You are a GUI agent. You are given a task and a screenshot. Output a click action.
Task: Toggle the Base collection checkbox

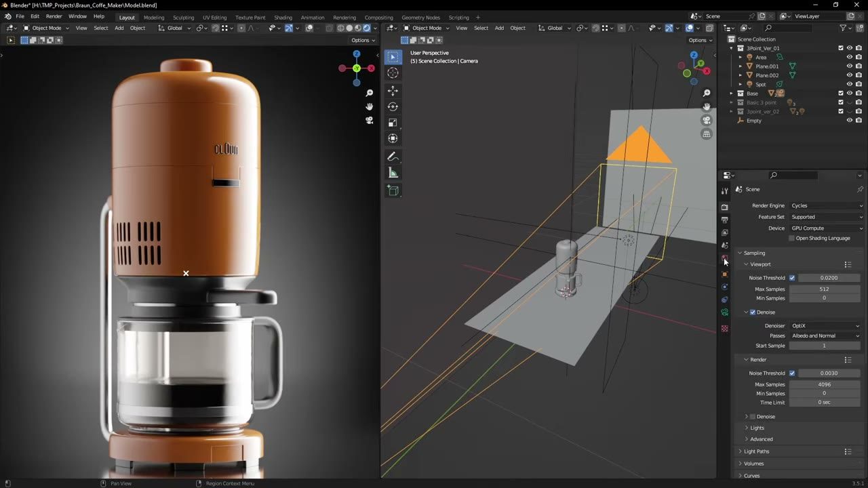tap(841, 94)
